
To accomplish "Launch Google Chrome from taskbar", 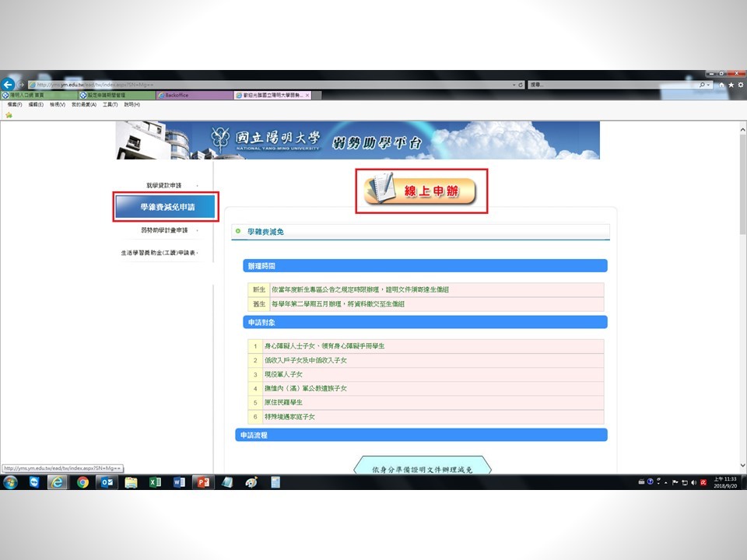I will (x=82, y=482).
